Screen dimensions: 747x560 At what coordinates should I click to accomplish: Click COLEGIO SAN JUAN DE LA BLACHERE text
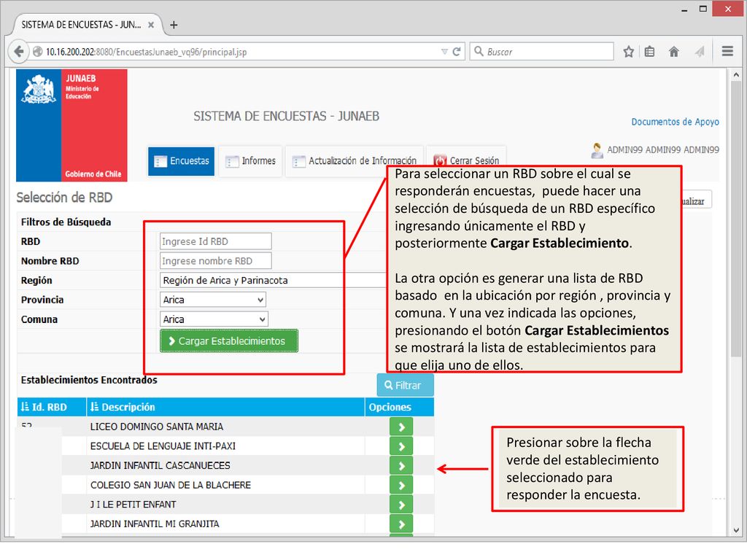171,485
